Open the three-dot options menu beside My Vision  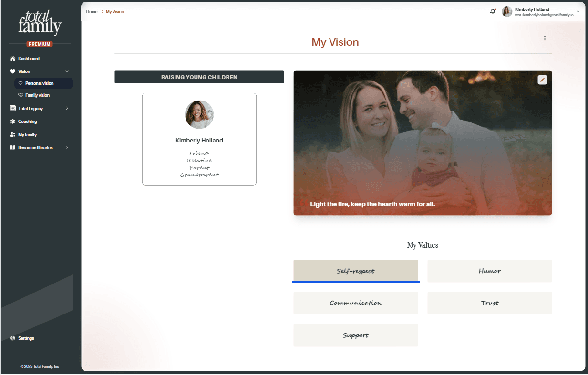tap(545, 39)
